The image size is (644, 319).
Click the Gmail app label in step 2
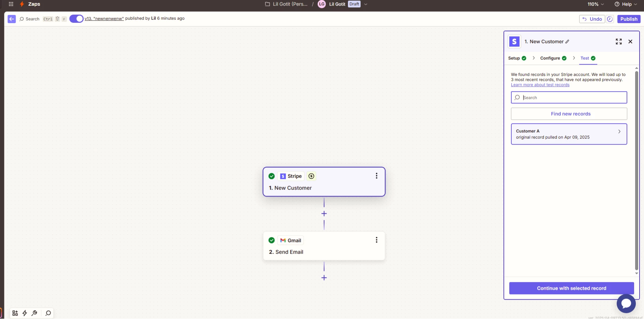(291, 241)
